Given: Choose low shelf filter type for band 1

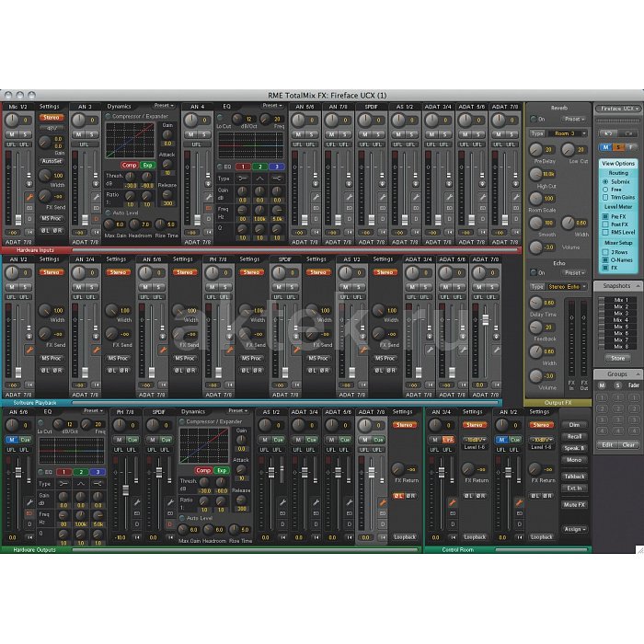Looking at the screenshot, I should [243, 178].
